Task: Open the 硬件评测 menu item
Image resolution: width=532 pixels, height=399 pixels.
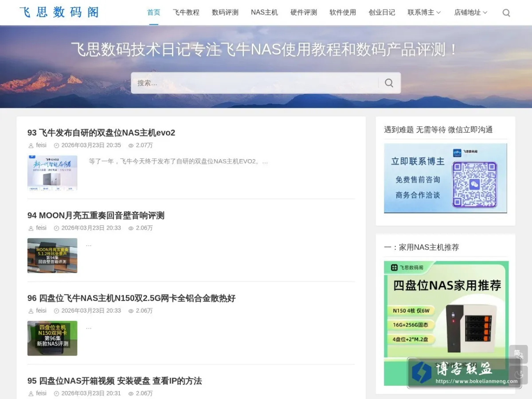Action: point(304,12)
